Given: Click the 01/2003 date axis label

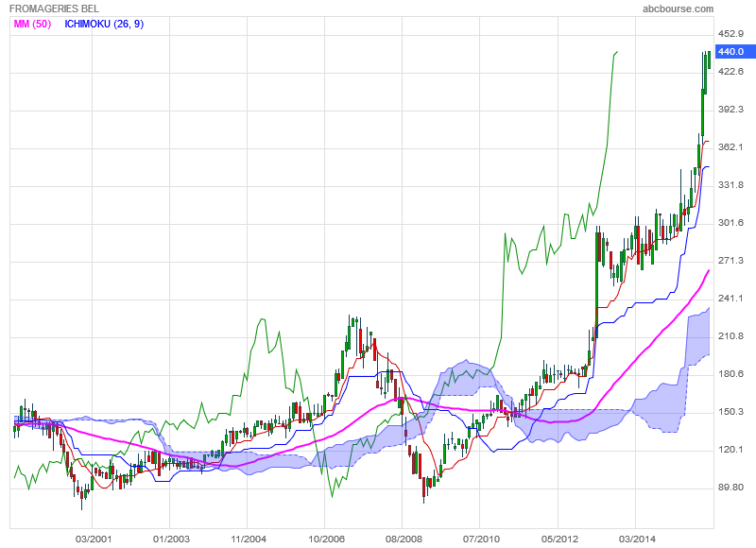Looking at the screenshot, I should [x=171, y=539].
